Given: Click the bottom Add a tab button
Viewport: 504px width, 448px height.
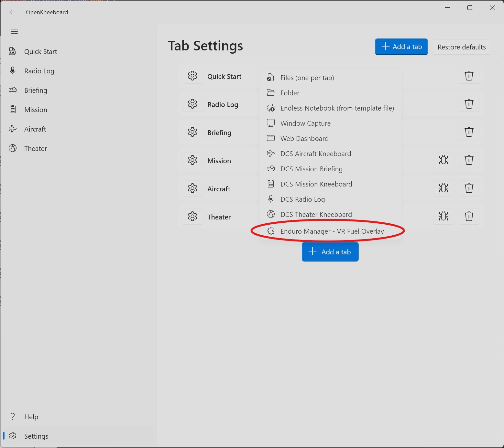Looking at the screenshot, I should coord(330,252).
